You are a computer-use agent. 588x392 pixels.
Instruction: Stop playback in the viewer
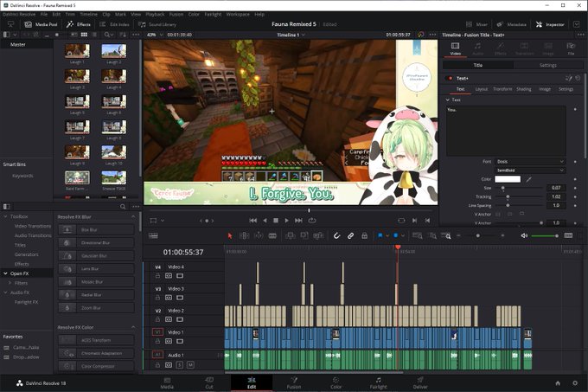pyautogui.click(x=276, y=221)
